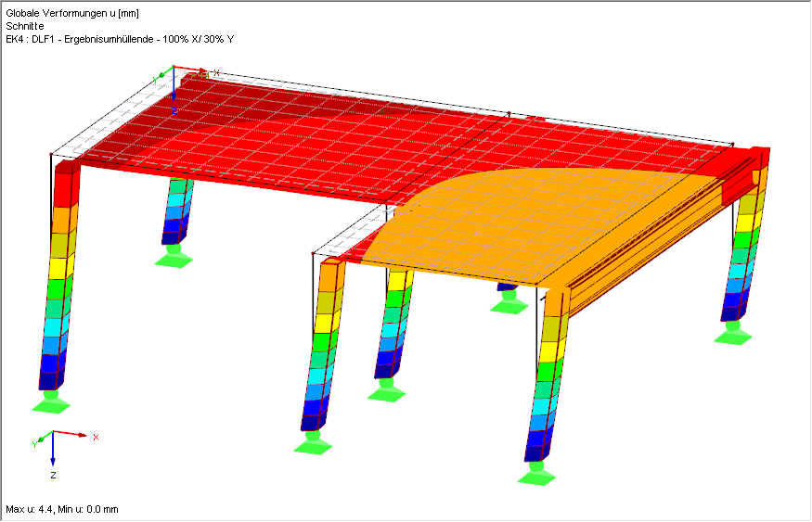Click the 'Globale Verformungen u [mm]' title text
Image resolution: width=812 pixels, height=522 pixels.
click(x=72, y=14)
